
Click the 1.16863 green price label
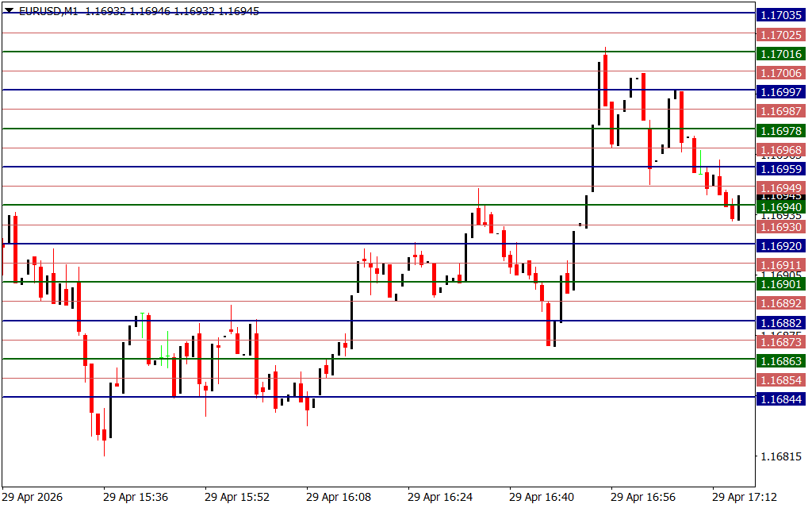pyautogui.click(x=781, y=361)
